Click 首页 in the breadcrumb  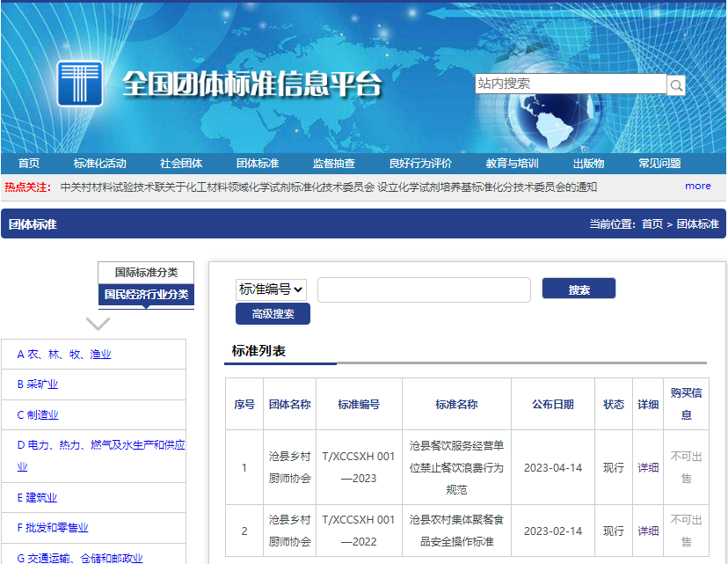point(652,224)
